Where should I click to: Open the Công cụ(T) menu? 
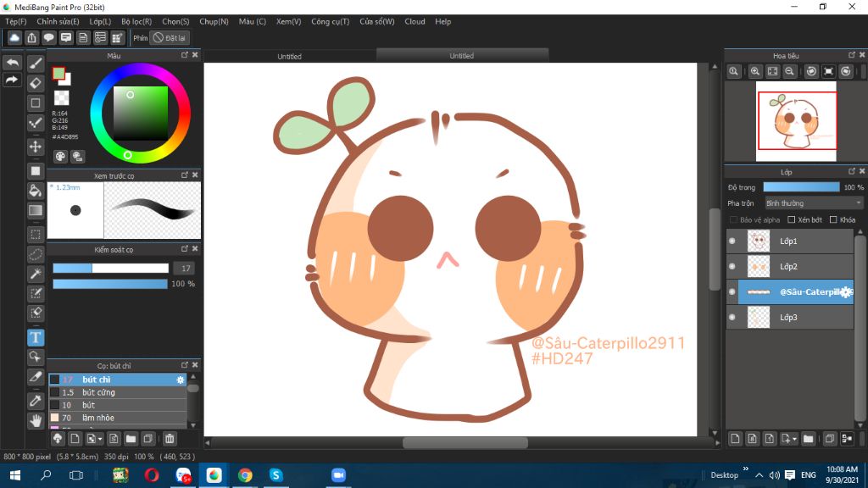coord(331,21)
